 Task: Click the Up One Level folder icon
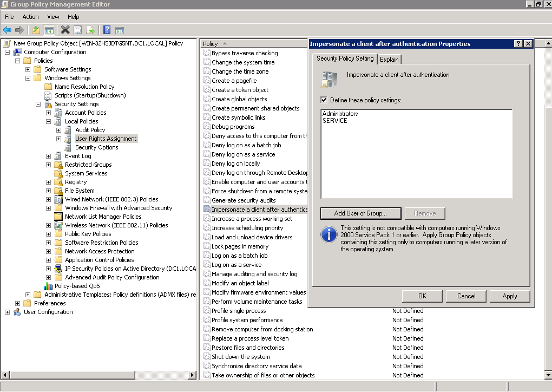[x=36, y=30]
